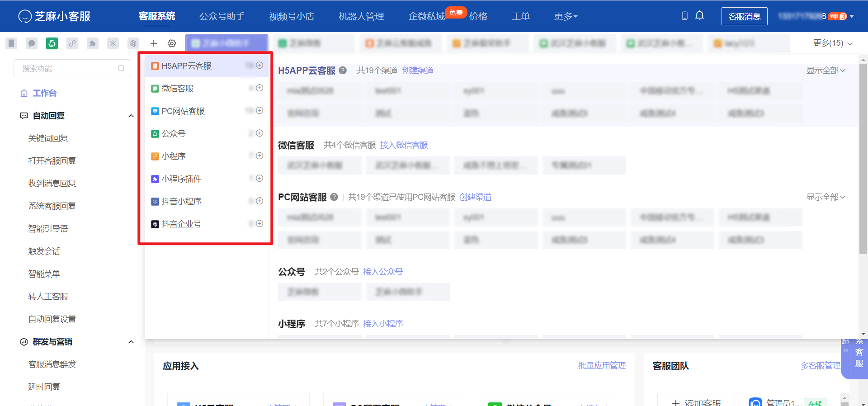Click the plus circle on the 抖音企业号 row
This screenshot has width=868, height=406.
coord(259,224)
